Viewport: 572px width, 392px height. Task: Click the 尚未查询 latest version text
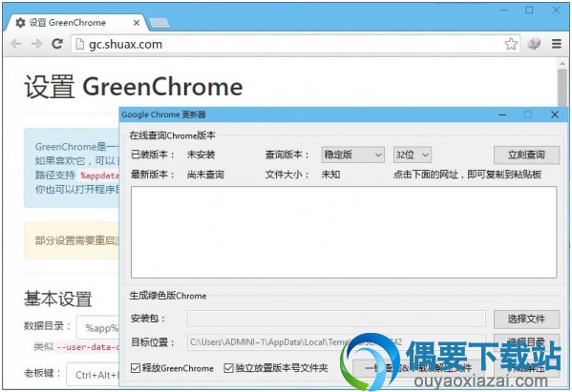point(205,175)
